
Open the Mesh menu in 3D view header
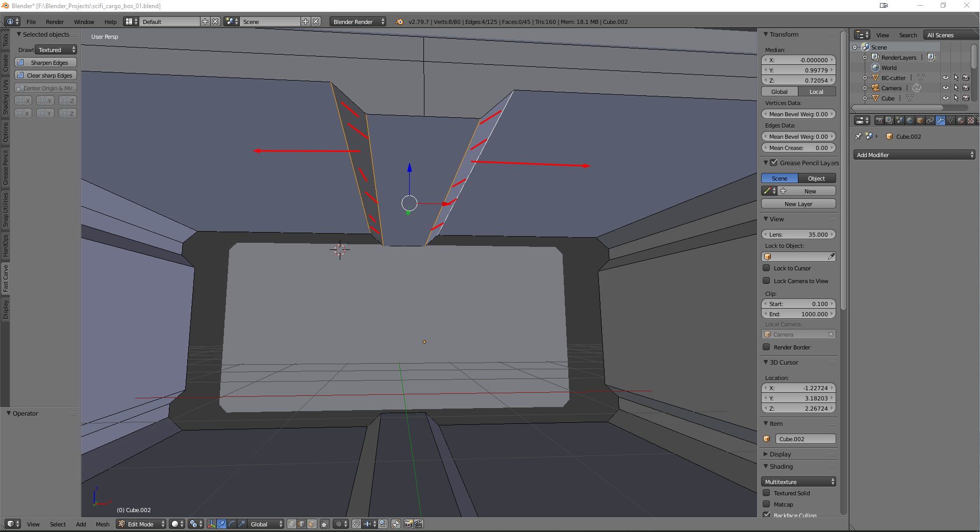(103, 524)
